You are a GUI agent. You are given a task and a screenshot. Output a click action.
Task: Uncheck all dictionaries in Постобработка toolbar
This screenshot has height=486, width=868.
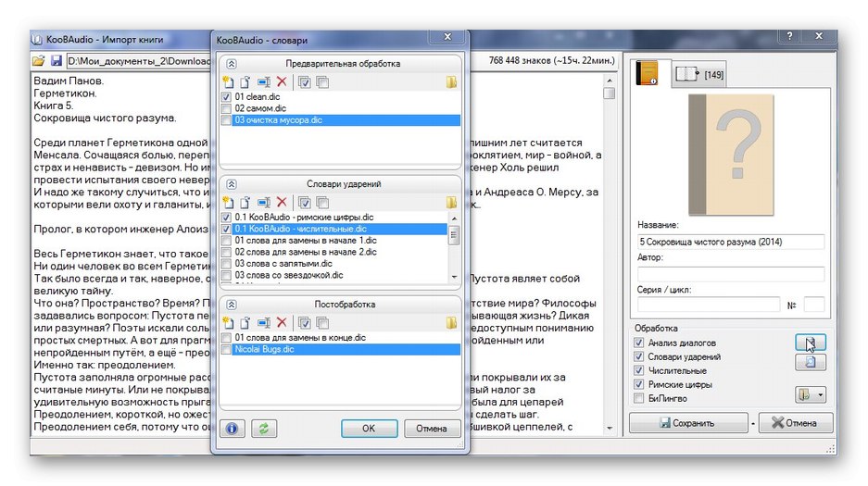point(322,323)
